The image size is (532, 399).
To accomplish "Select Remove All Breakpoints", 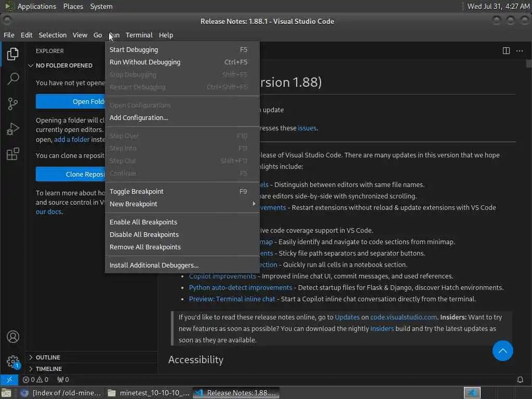I will point(182,247).
